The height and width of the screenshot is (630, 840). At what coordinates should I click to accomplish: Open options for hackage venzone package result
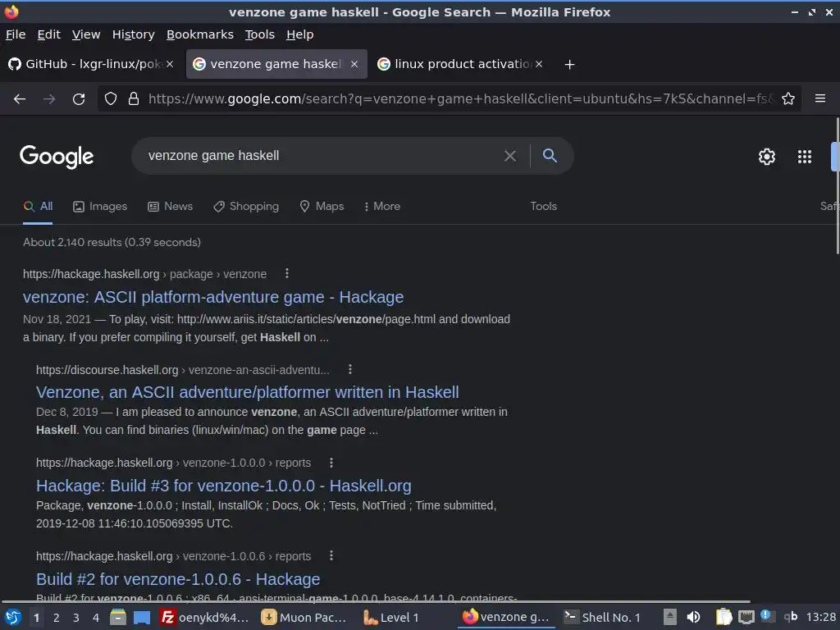(x=287, y=274)
